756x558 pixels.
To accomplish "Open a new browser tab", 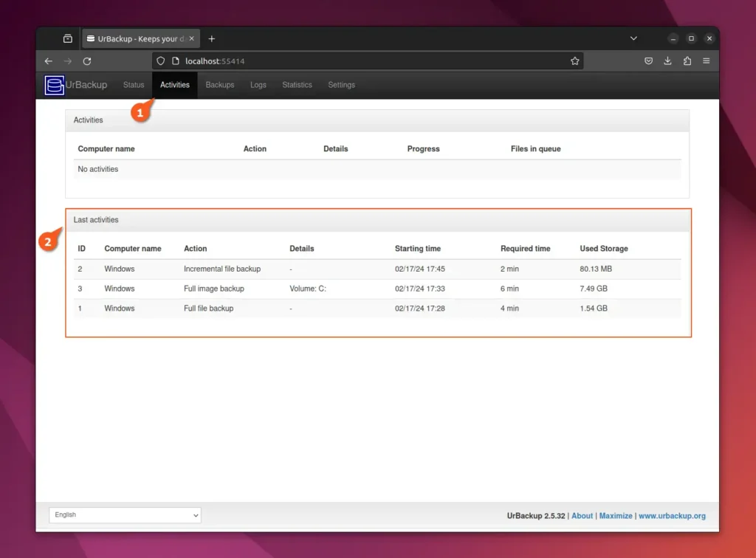I will (x=212, y=38).
